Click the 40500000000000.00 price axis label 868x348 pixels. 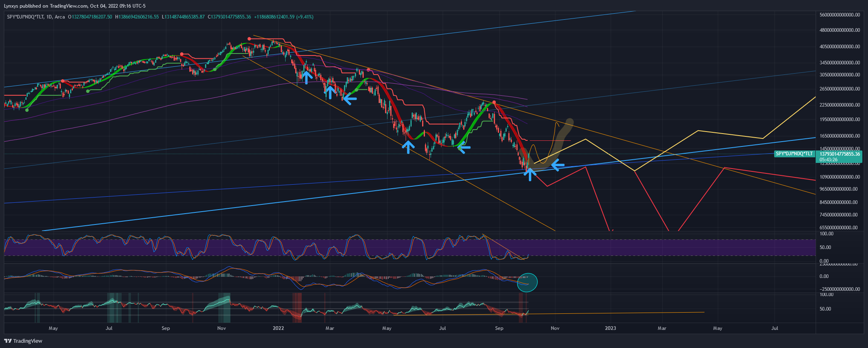[840, 46]
